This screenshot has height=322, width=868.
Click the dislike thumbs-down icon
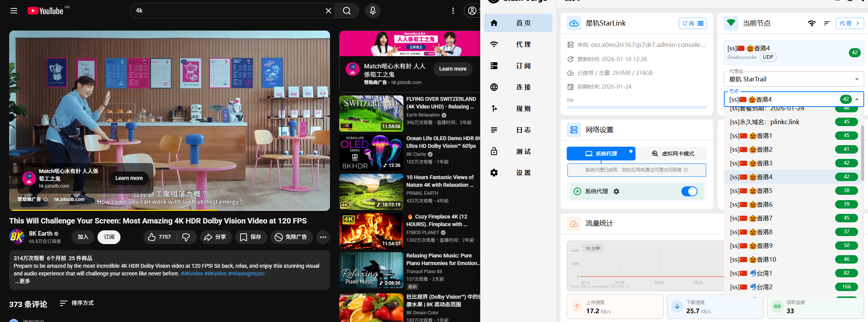(186, 237)
